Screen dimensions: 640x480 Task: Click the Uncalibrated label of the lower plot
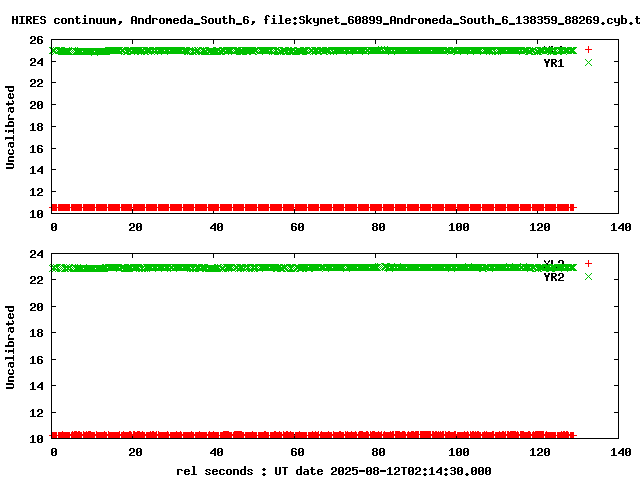coord(10,347)
